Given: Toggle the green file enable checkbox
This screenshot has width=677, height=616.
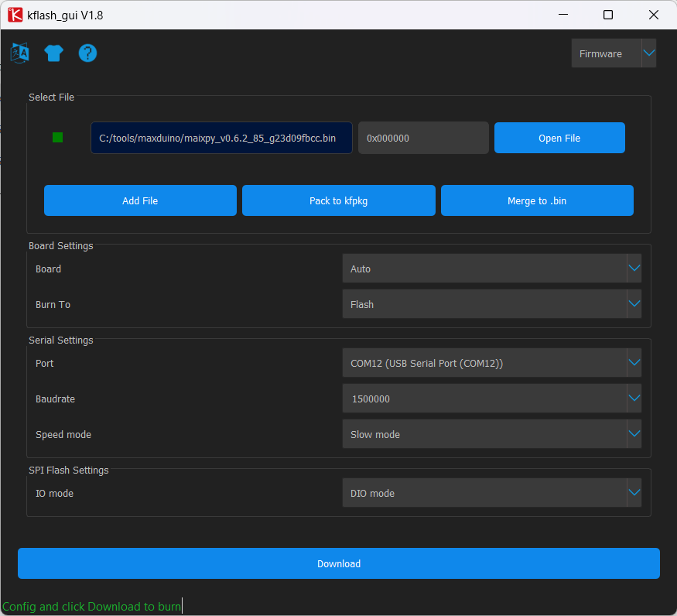Looking at the screenshot, I should (x=57, y=138).
